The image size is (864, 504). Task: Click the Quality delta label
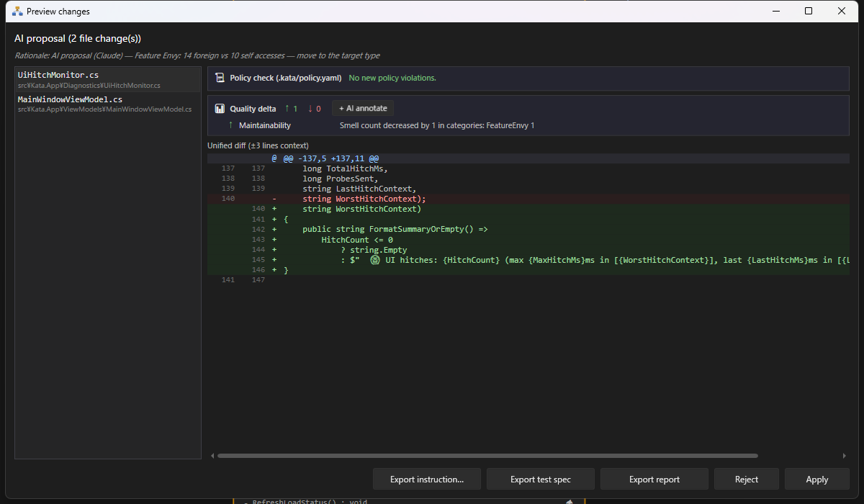[x=253, y=109]
